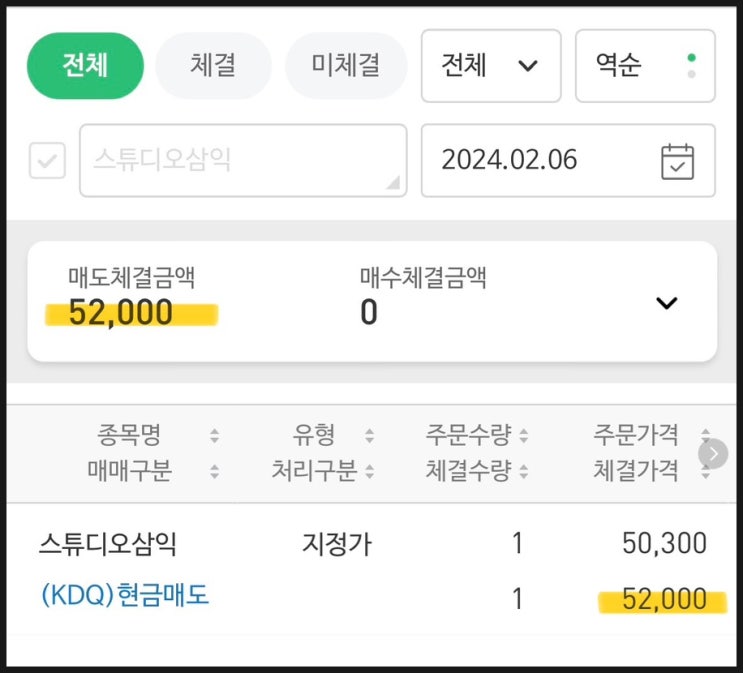The width and height of the screenshot is (743, 673).
Task: Expand the 매도체결금액 summary card
Action: [666, 303]
